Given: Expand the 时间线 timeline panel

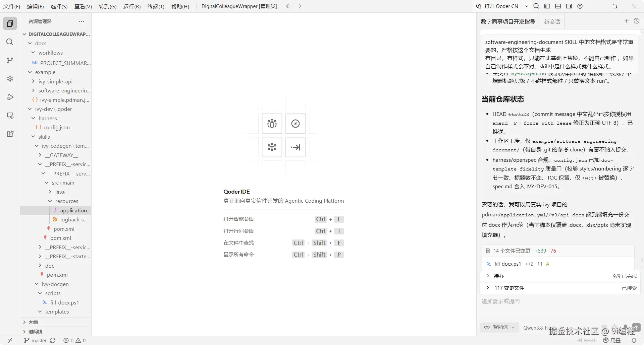Looking at the screenshot, I should (56, 332).
